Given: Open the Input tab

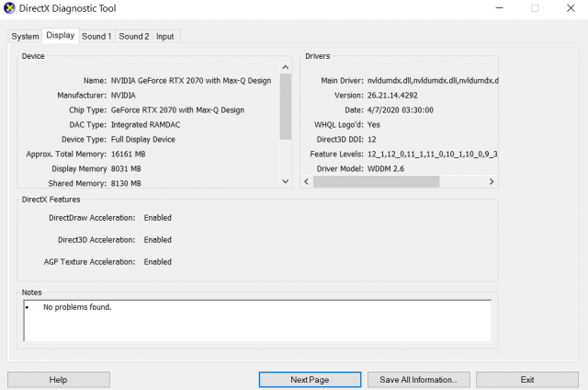Looking at the screenshot, I should 164,37.
